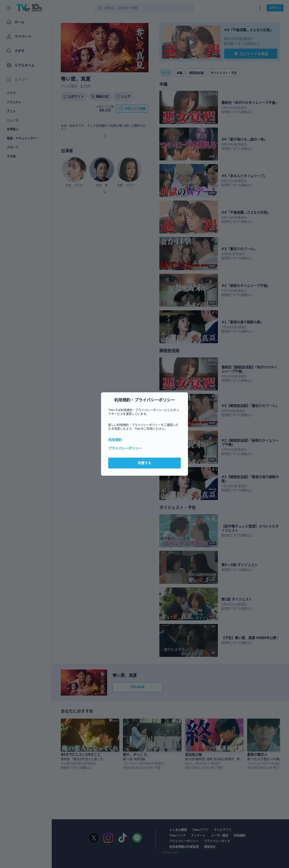Select the 解説放送版 filter tab
The height and width of the screenshot is (868, 289).
pyautogui.click(x=196, y=73)
